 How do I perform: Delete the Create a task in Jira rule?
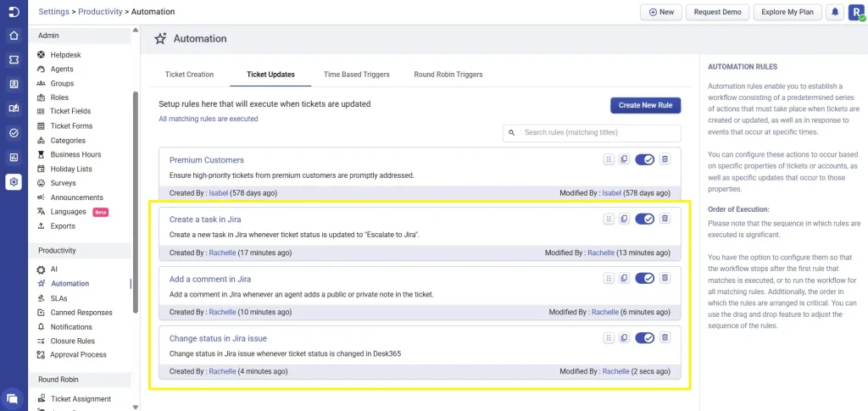(x=665, y=219)
